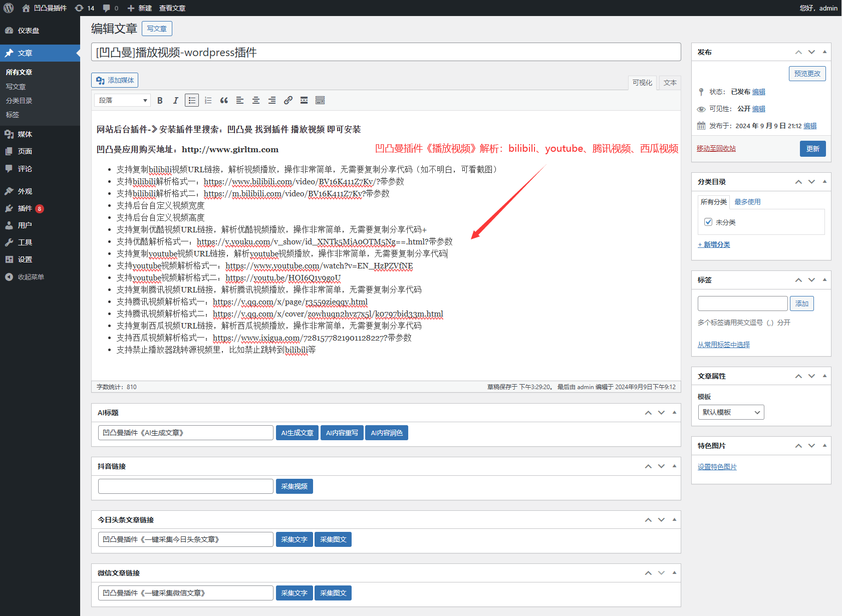842x616 pixels.
Task: Align text left in the editor
Action: tap(240, 101)
